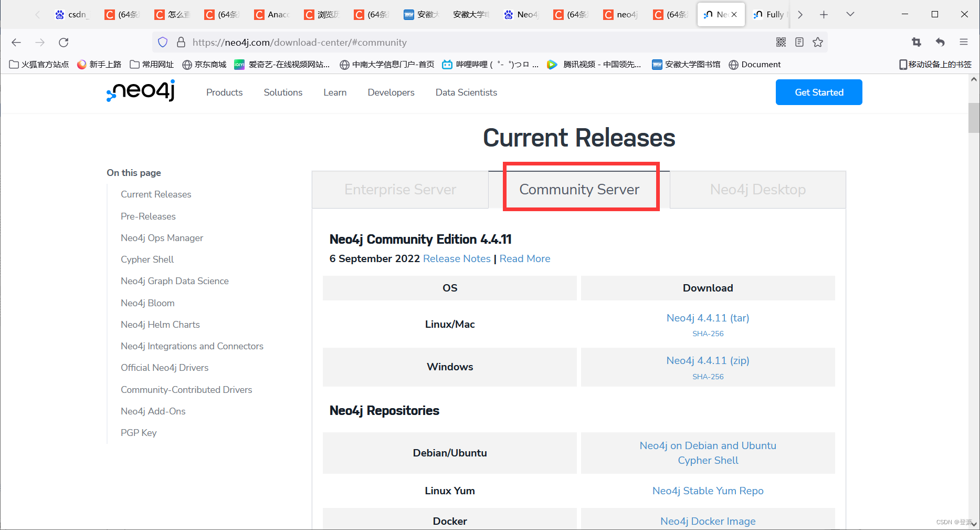Jump to Neo4j Ops Manager in sidebar
The height and width of the screenshot is (530, 980).
[x=162, y=238]
